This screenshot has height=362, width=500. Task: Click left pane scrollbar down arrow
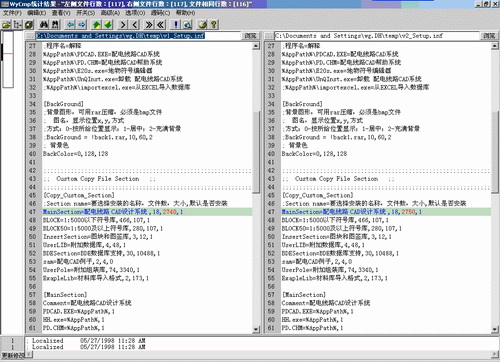click(x=256, y=329)
